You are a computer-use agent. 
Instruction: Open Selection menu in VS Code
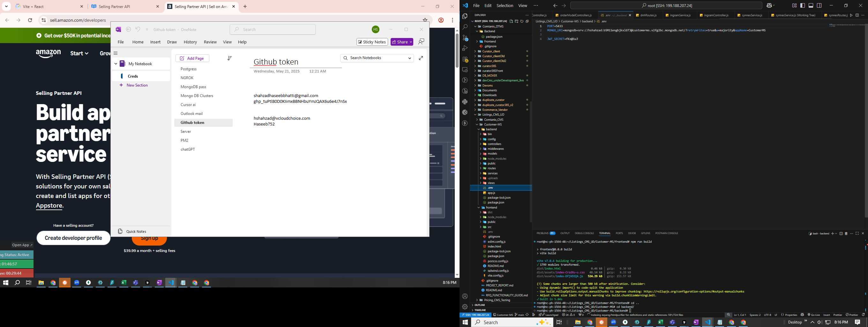pyautogui.click(x=505, y=5)
